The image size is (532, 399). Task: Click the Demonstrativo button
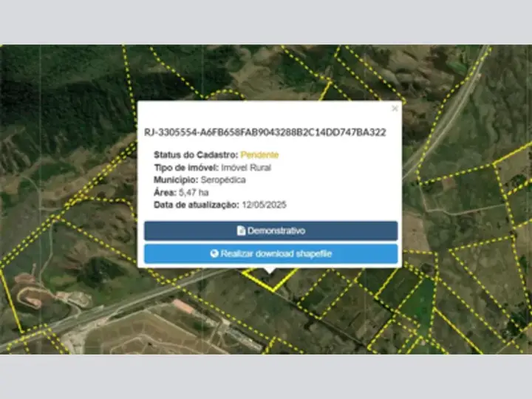coord(270,231)
